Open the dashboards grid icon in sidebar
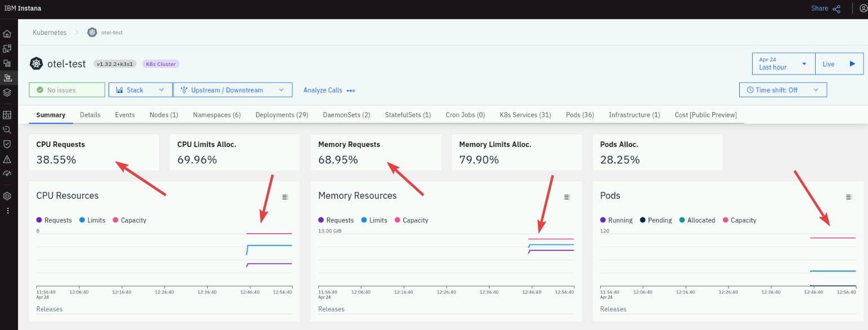This screenshot has height=330, width=868. (x=7, y=115)
